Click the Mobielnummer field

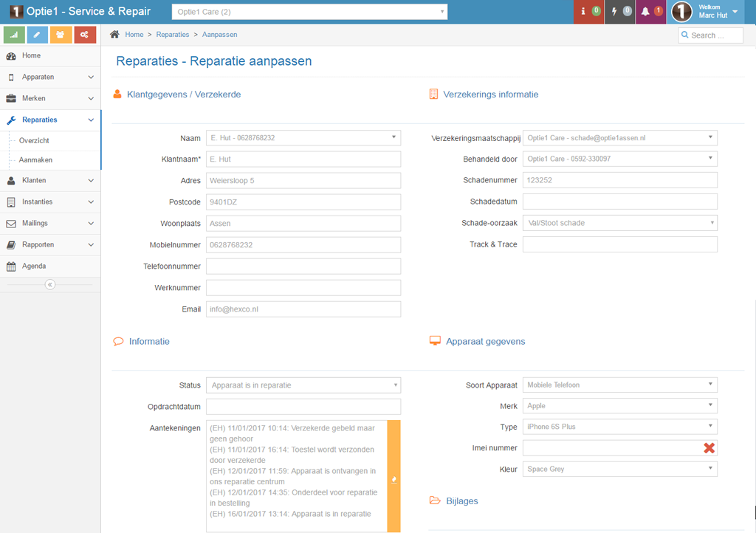click(303, 245)
